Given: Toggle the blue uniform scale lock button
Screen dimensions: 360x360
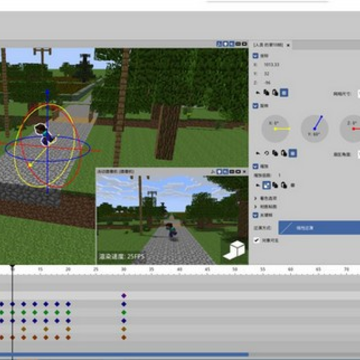Looking at the screenshot, I should pos(266,185).
